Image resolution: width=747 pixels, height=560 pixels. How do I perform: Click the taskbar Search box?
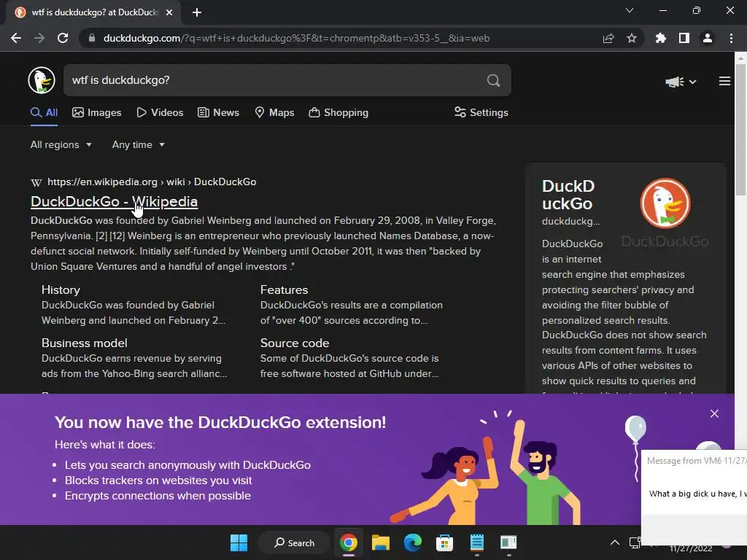click(x=294, y=542)
